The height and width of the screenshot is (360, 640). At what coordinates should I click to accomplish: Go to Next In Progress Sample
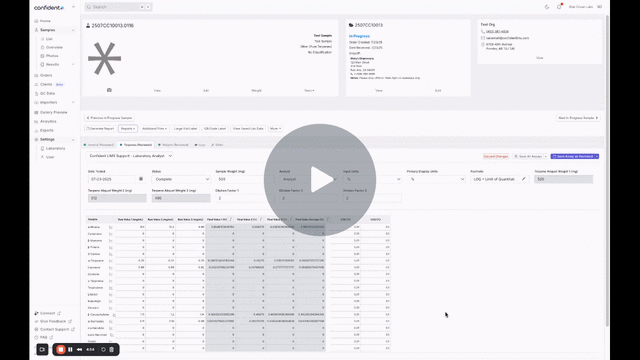pos(578,118)
